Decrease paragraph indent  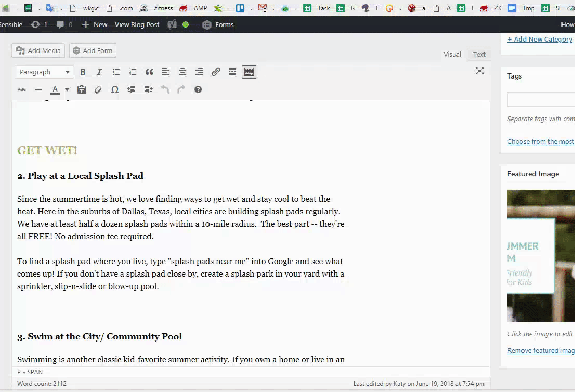132,89
